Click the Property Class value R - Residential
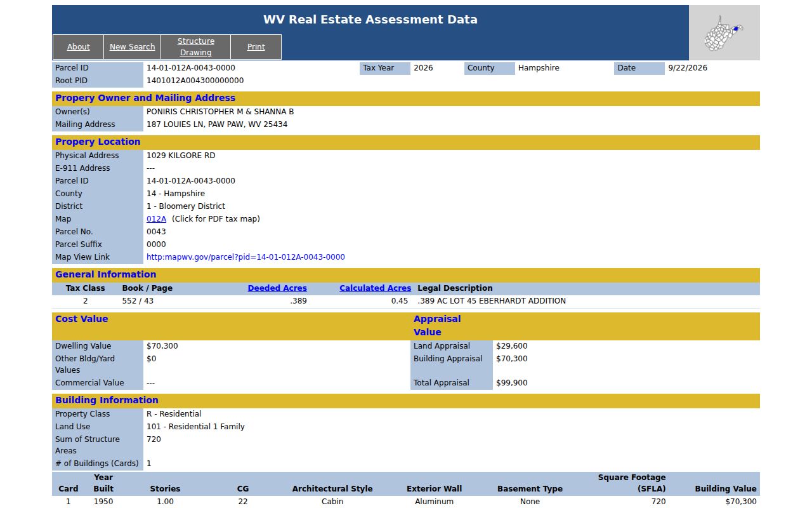The height and width of the screenshot is (508, 812). [x=174, y=414]
